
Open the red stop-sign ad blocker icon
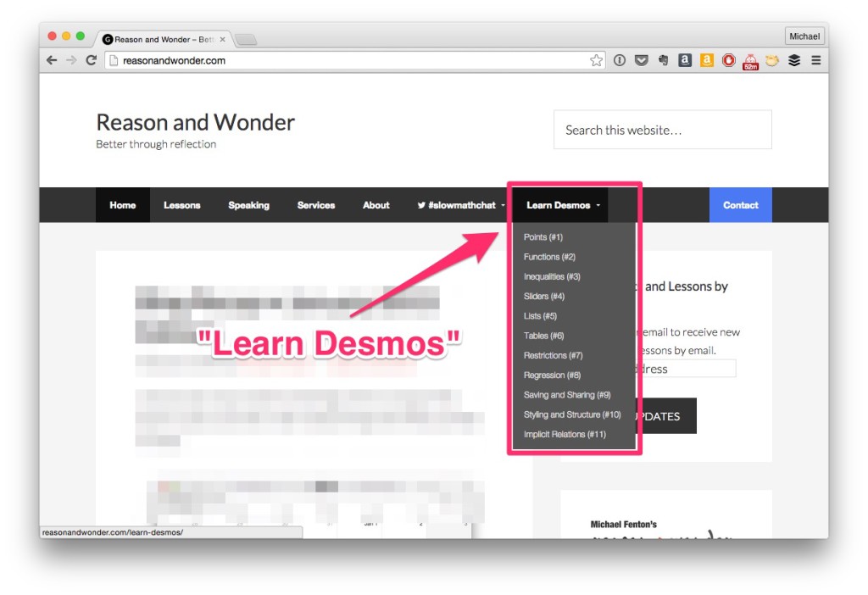click(x=728, y=60)
